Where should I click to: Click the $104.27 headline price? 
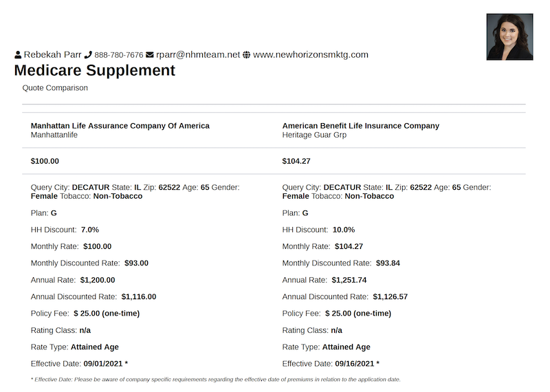point(296,161)
